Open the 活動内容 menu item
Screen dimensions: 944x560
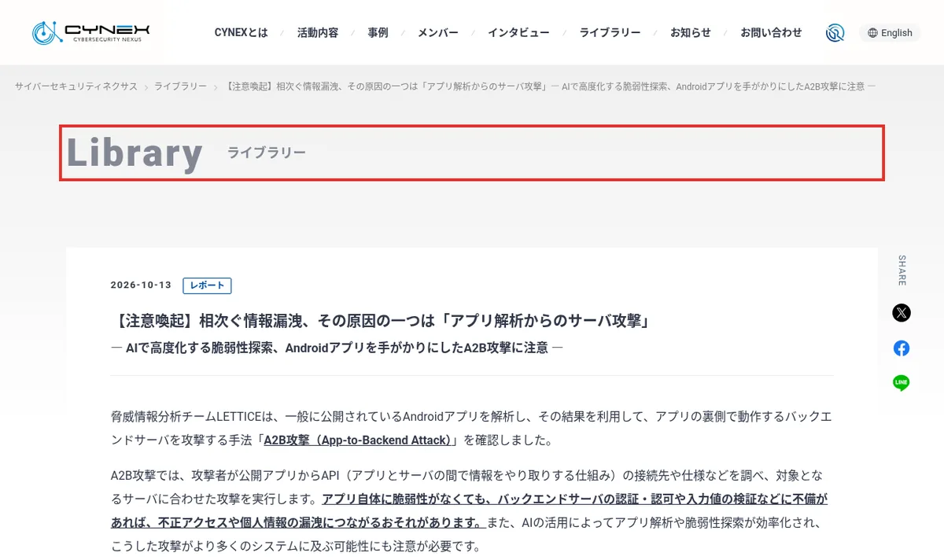point(318,32)
